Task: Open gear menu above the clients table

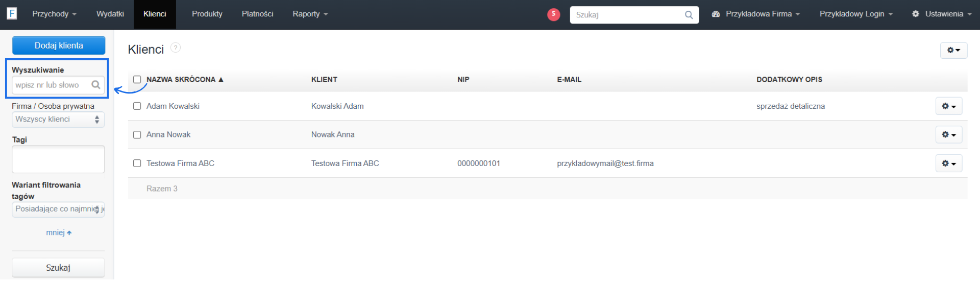Action: [x=953, y=51]
